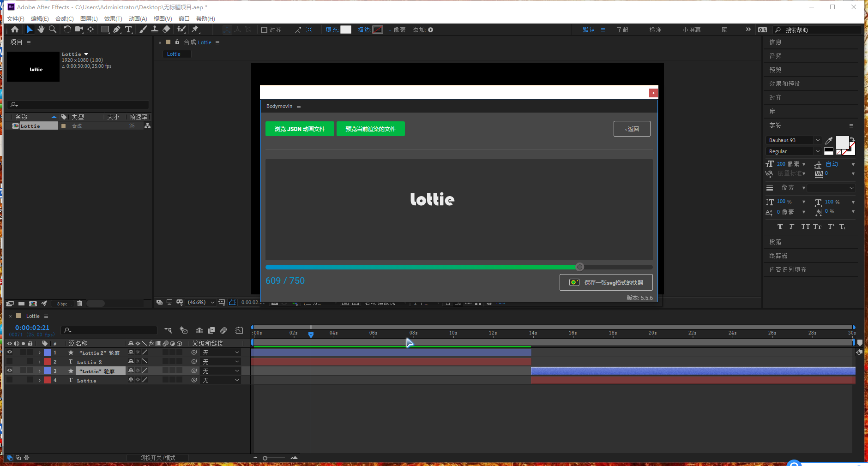
Task: Expand layer 2 Lottie 2 properties
Action: tap(39, 362)
